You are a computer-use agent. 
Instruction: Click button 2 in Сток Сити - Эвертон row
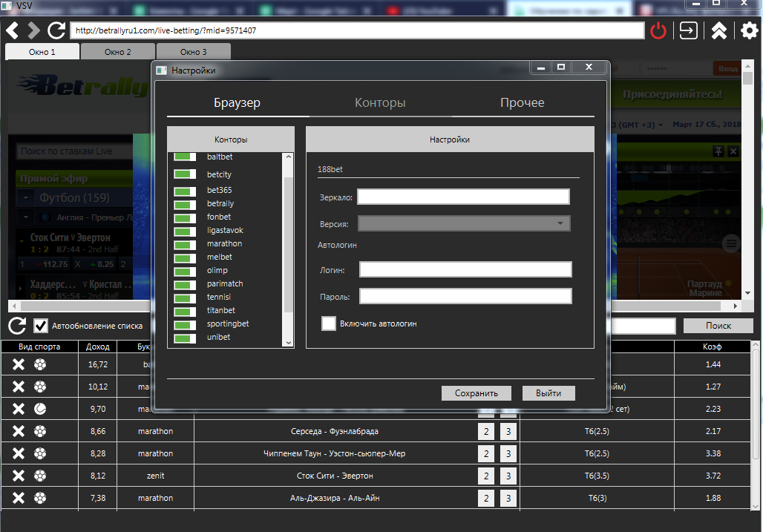tap(486, 476)
